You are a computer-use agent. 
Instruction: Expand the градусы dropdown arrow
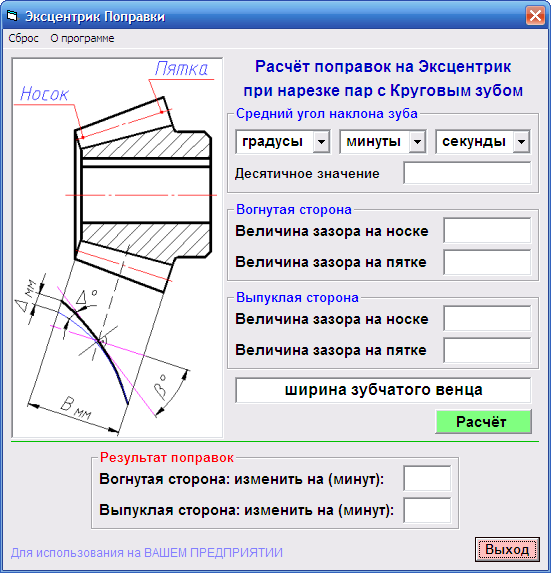point(321,141)
